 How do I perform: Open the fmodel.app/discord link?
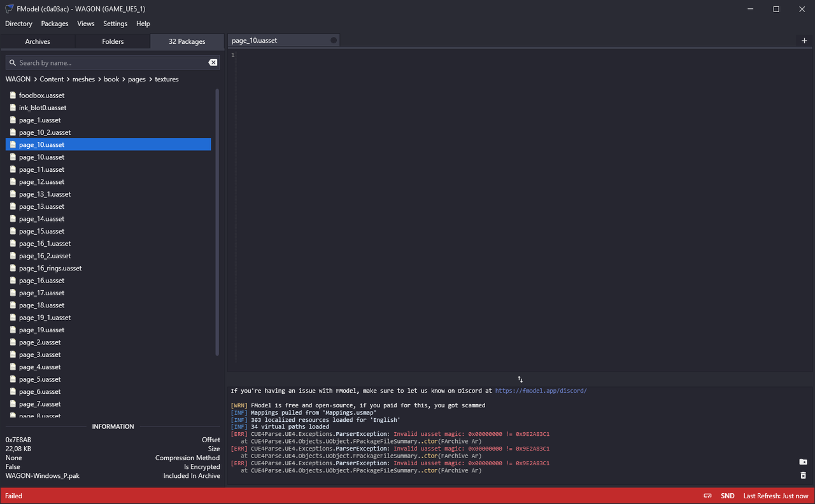541,391
